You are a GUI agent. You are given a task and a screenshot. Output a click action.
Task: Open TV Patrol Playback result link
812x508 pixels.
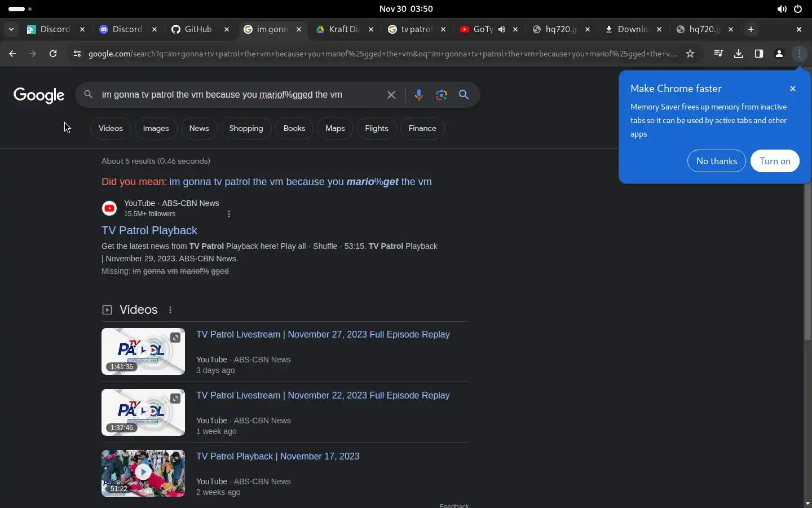tap(149, 230)
